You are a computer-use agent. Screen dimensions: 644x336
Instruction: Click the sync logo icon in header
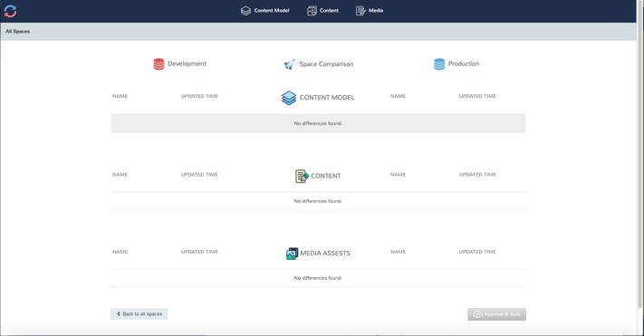(x=10, y=11)
